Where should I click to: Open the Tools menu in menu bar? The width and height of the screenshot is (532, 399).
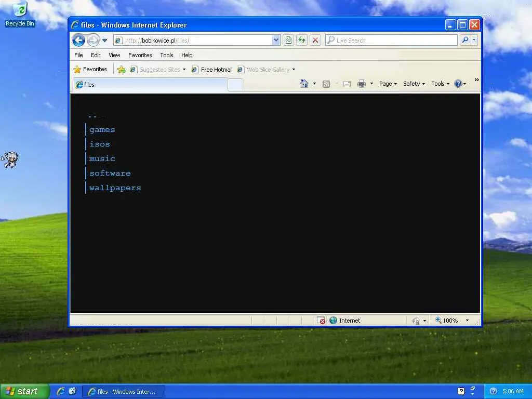(x=167, y=55)
